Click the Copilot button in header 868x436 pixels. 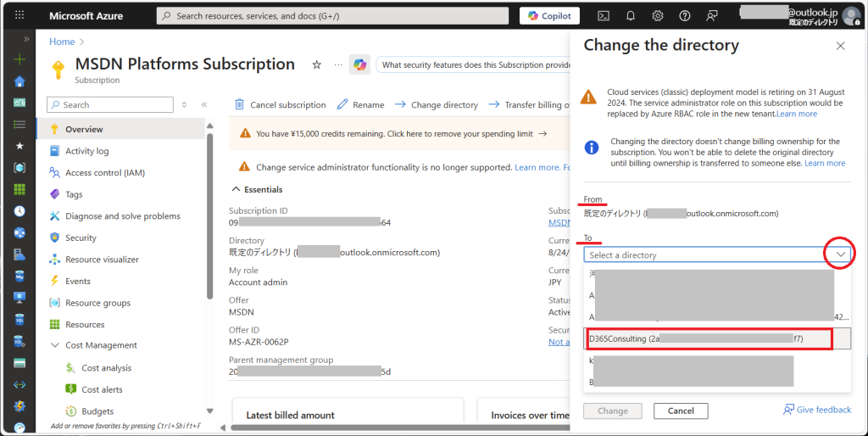tap(549, 15)
